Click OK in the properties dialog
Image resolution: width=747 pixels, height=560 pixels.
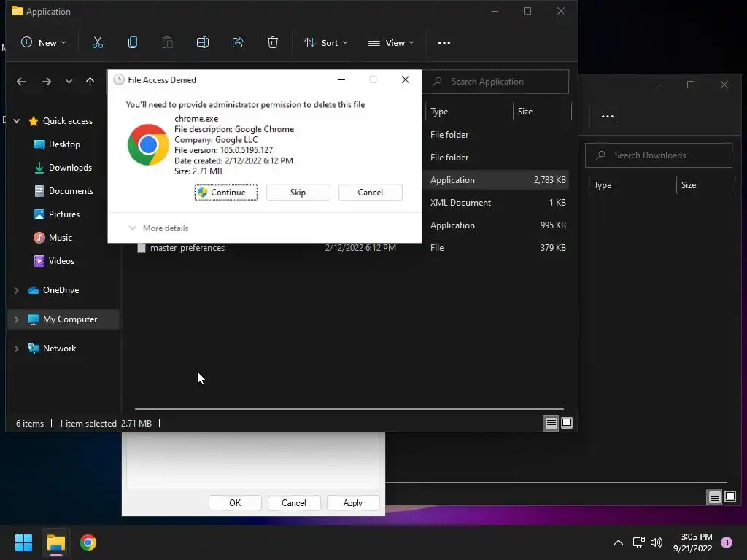click(x=235, y=503)
